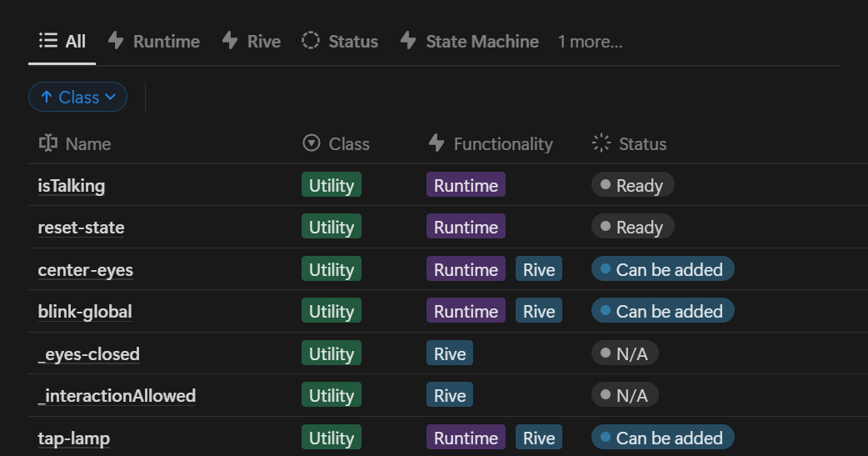Image resolution: width=868 pixels, height=456 pixels.
Task: Click the title property icon beside Name
Action: click(x=48, y=143)
